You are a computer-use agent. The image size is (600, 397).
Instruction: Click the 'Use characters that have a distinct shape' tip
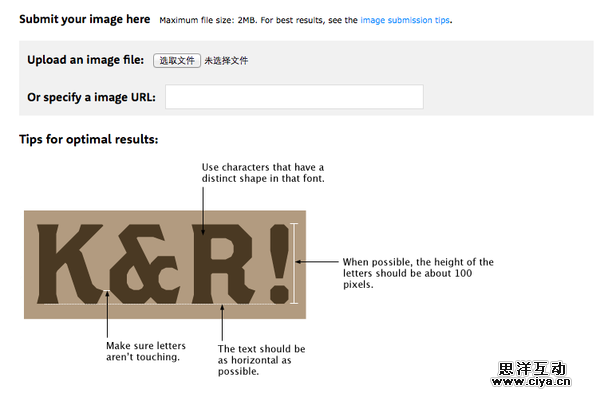pos(263,173)
